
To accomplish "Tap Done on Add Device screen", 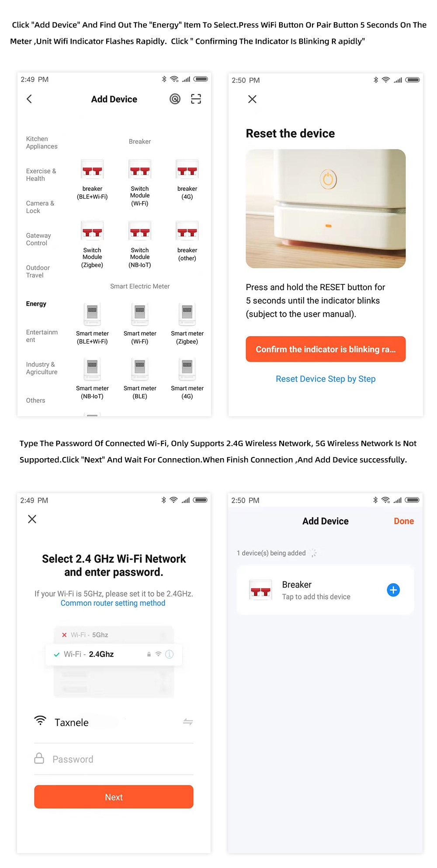I will pos(403,521).
